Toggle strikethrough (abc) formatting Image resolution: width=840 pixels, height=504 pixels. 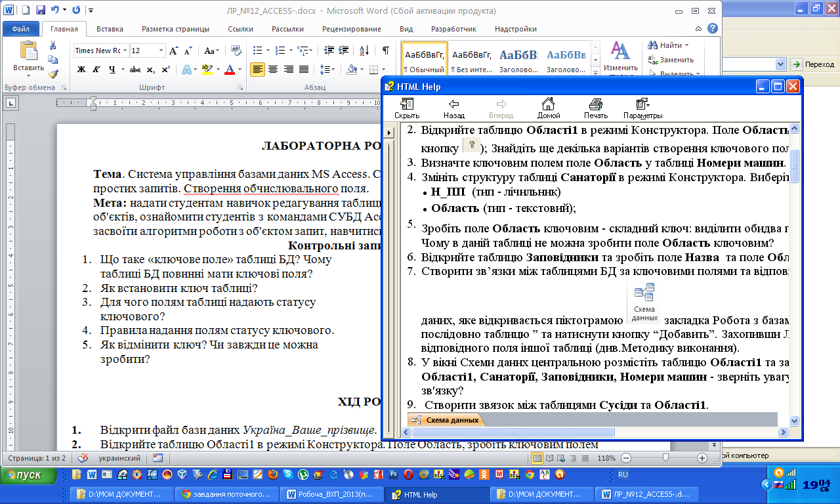point(135,70)
